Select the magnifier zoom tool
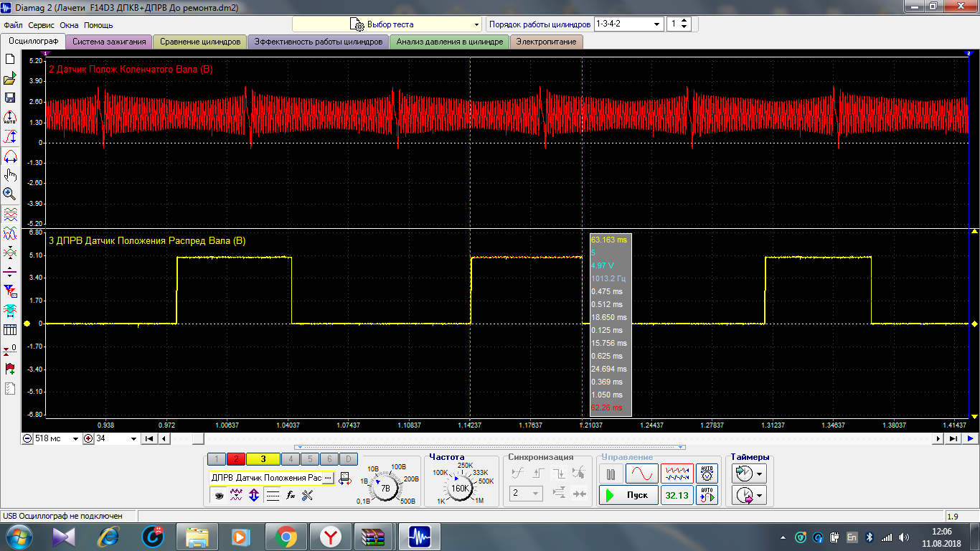The image size is (980, 551). pos(10,194)
